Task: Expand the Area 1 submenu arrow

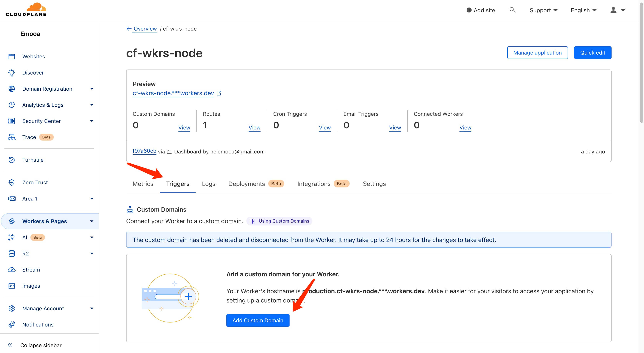Action: (x=92, y=199)
